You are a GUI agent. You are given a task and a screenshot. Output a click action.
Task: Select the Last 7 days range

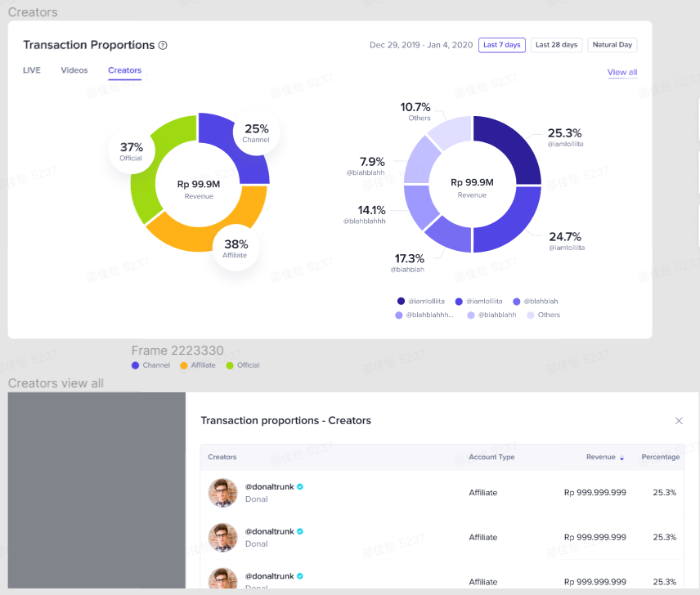pos(501,45)
